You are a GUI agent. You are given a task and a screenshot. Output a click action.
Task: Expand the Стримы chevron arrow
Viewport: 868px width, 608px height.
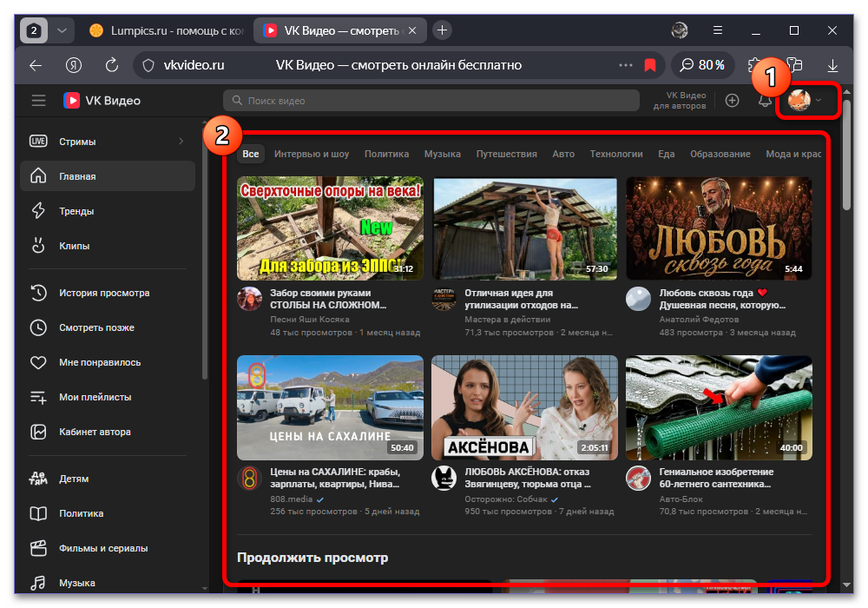(181, 142)
